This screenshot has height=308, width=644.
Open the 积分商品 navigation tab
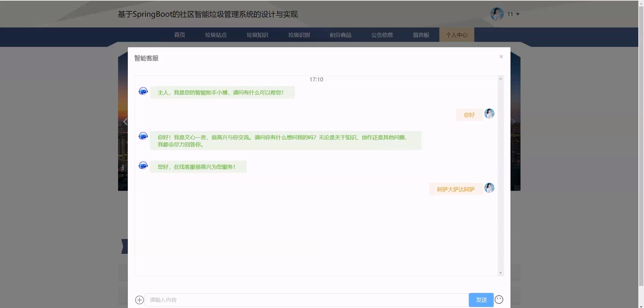pyautogui.click(x=340, y=35)
